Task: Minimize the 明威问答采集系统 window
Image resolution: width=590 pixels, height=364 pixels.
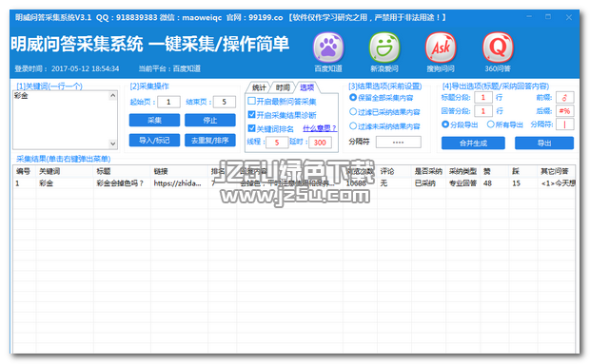Action: click(529, 17)
